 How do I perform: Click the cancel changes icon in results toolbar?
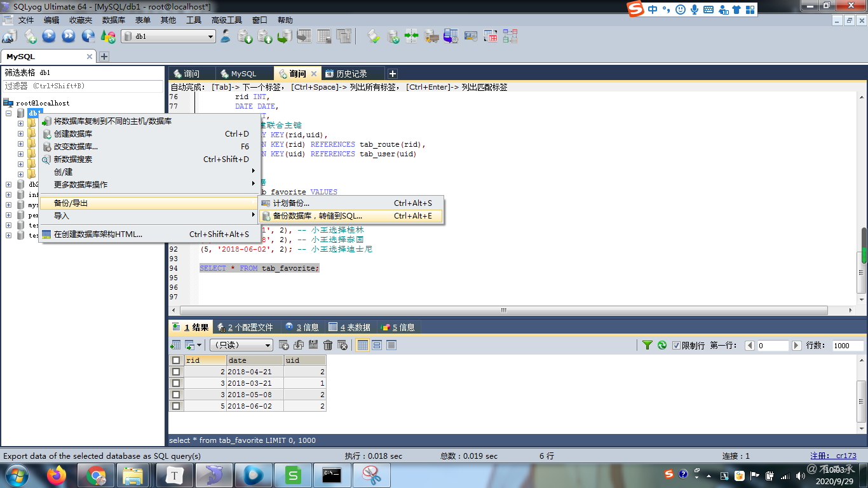pyautogui.click(x=342, y=345)
